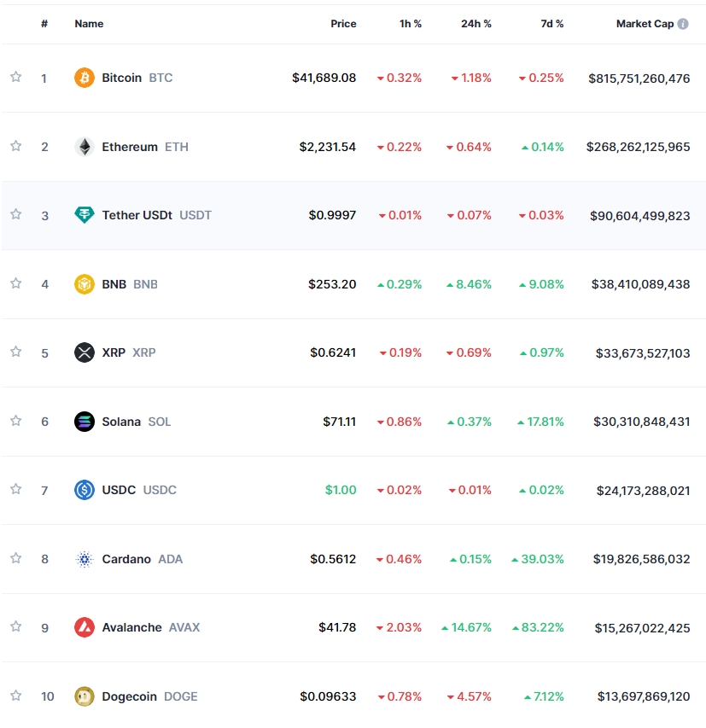Open the Market Cap info tooltip icon
The image size is (706, 728).
point(683,24)
